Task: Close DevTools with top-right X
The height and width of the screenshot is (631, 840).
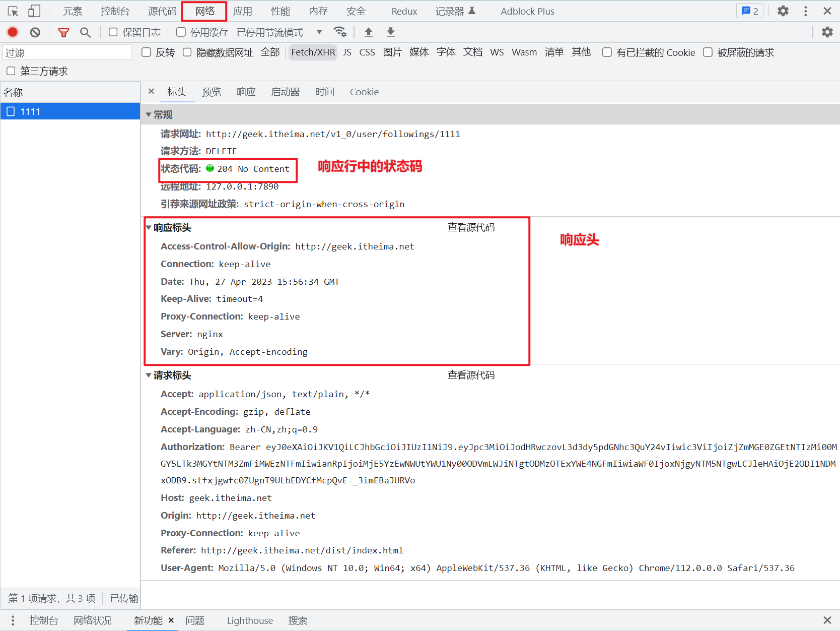Action: point(827,11)
